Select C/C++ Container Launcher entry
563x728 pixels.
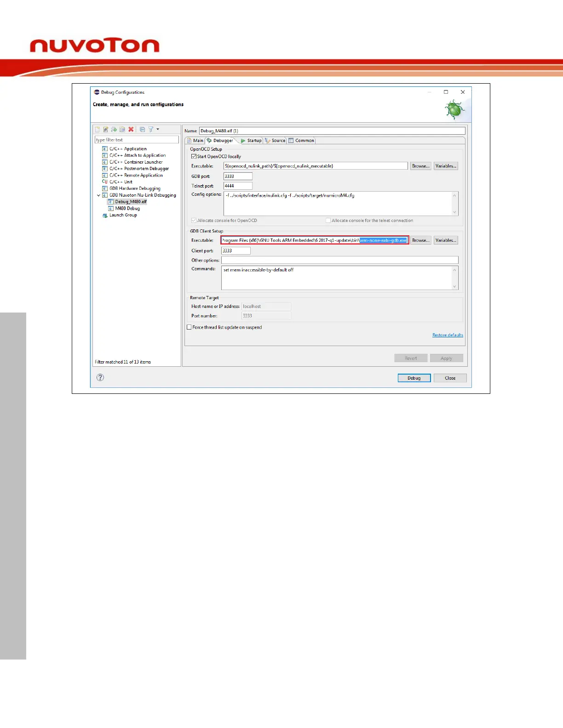136,162
